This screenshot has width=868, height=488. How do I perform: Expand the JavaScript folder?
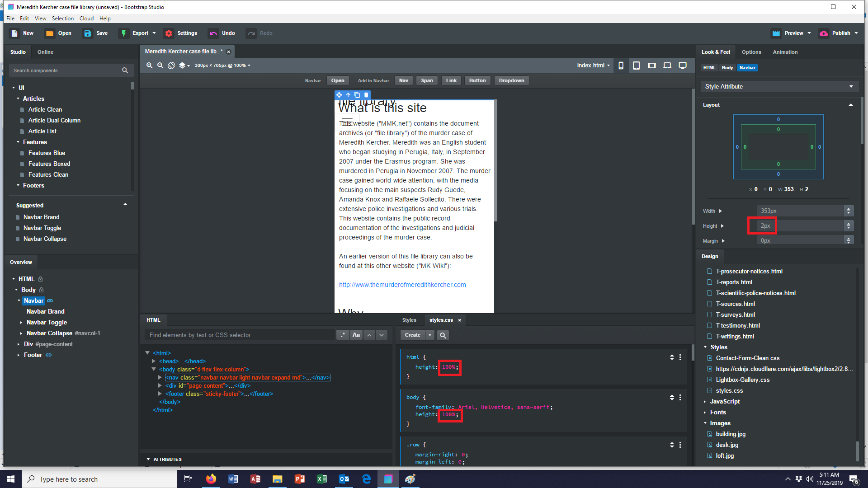click(705, 401)
